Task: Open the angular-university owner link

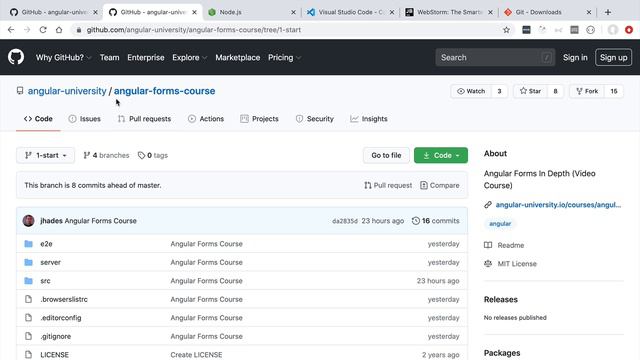Action: pyautogui.click(x=67, y=91)
